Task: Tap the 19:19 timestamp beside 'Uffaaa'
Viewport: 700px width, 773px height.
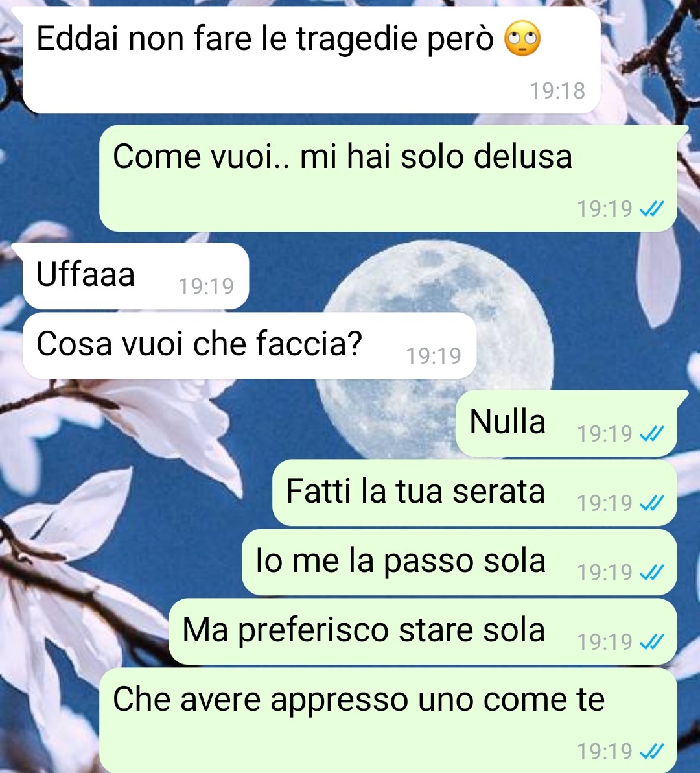Action: 206,287
